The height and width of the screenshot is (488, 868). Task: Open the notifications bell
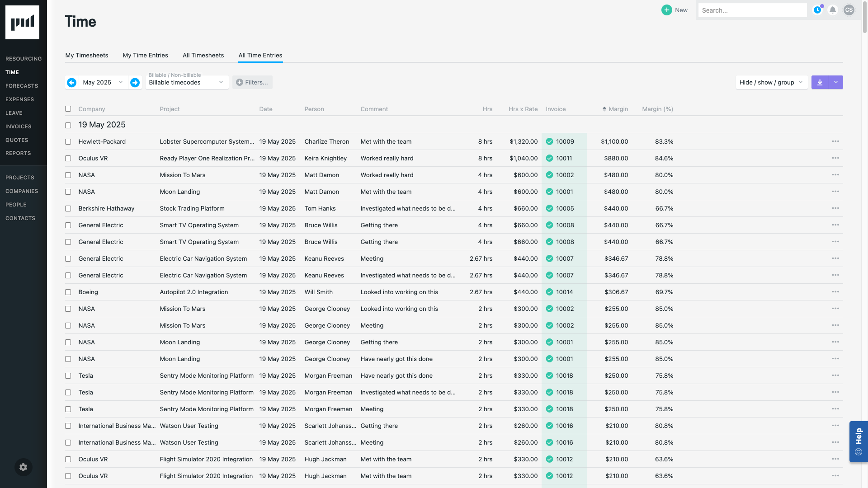[x=833, y=10]
